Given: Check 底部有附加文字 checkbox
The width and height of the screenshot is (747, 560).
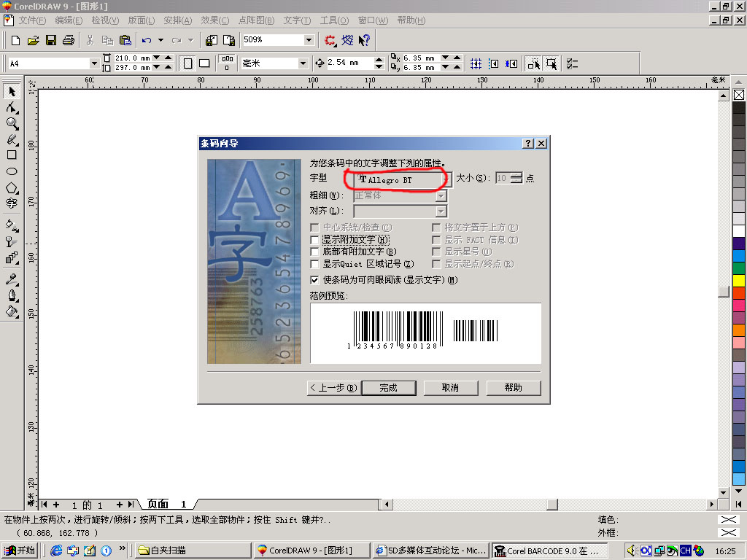Looking at the screenshot, I should (x=314, y=252).
